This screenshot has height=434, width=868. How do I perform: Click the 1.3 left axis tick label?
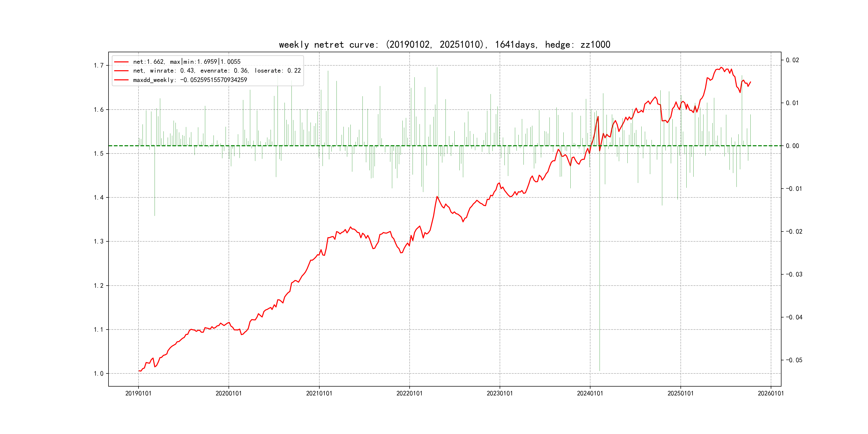(x=98, y=241)
